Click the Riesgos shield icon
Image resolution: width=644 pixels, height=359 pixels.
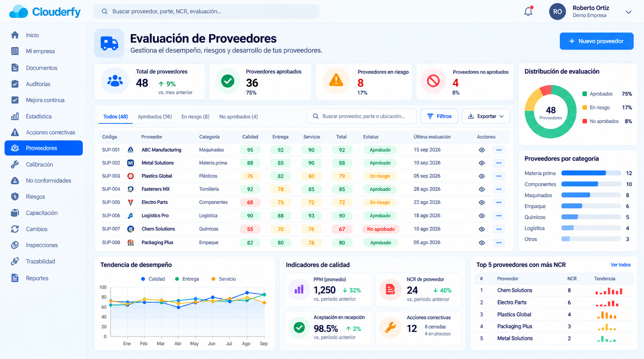pyautogui.click(x=15, y=197)
